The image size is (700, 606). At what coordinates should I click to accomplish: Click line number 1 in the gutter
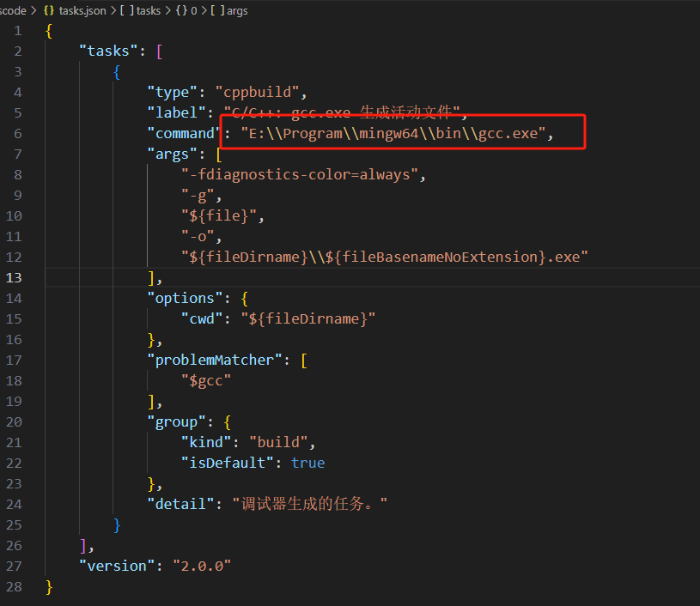click(18, 30)
